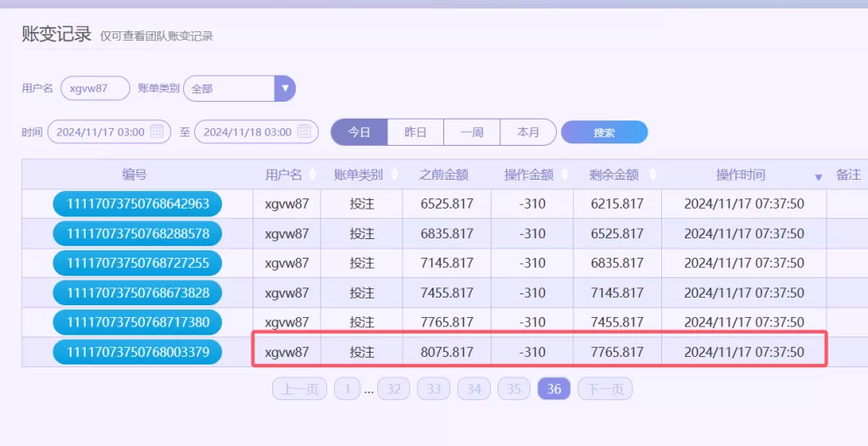Go to 上一页 previous page
Screen dimensions: 868x446
300,389
